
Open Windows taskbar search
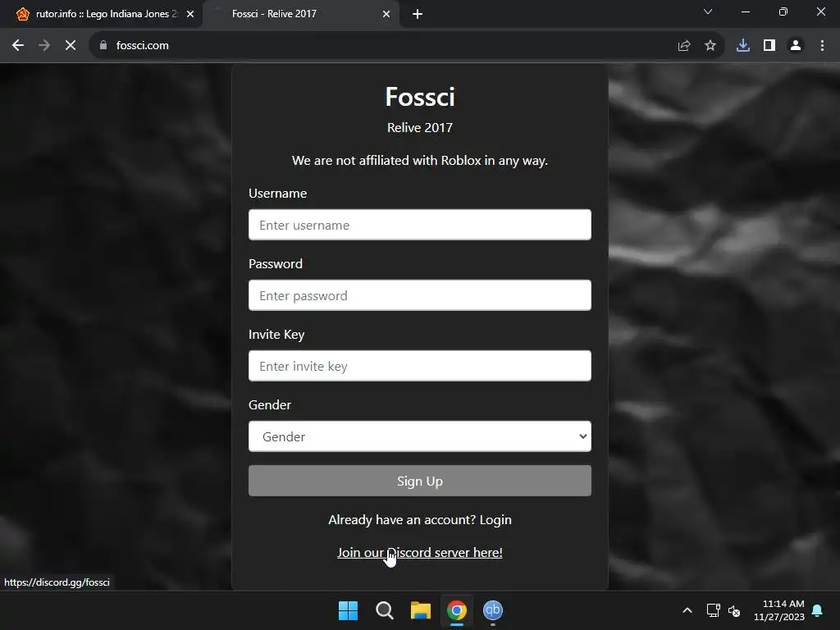[x=385, y=610]
